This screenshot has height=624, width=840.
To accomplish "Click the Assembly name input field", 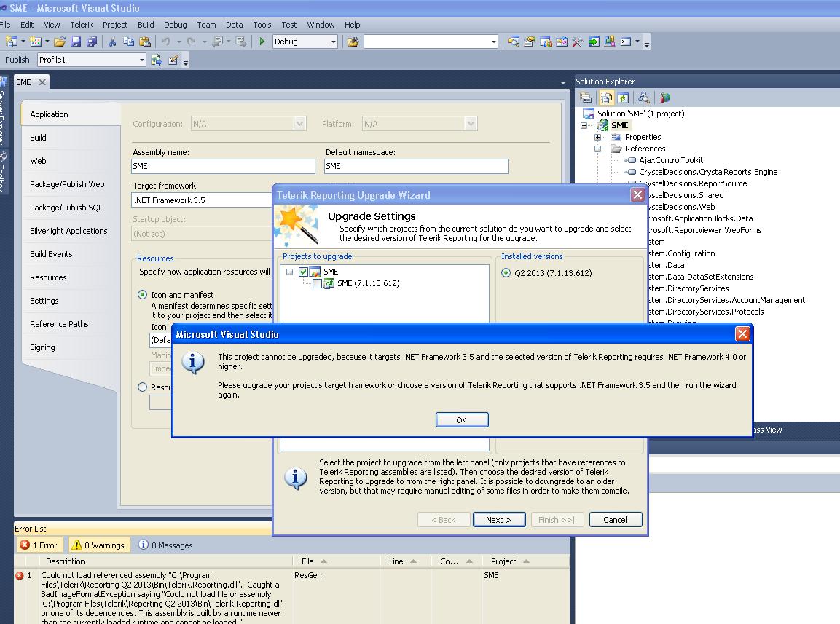I will (224, 166).
